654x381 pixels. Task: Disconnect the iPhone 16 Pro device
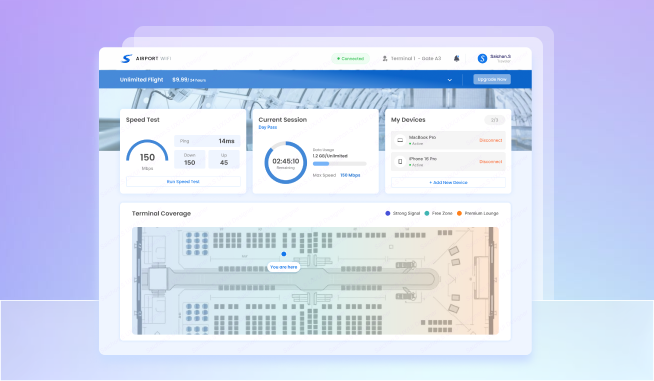click(490, 161)
